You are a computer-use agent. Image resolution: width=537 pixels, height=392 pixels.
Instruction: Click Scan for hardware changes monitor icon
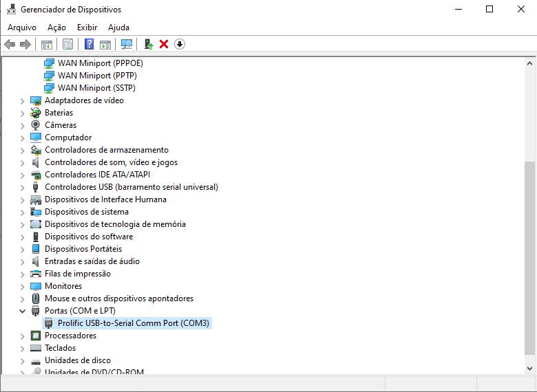coord(127,44)
